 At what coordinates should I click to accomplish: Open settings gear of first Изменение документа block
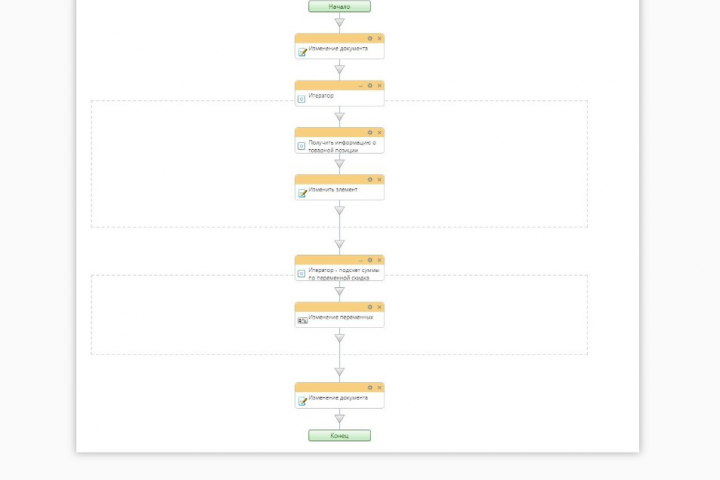pos(370,39)
